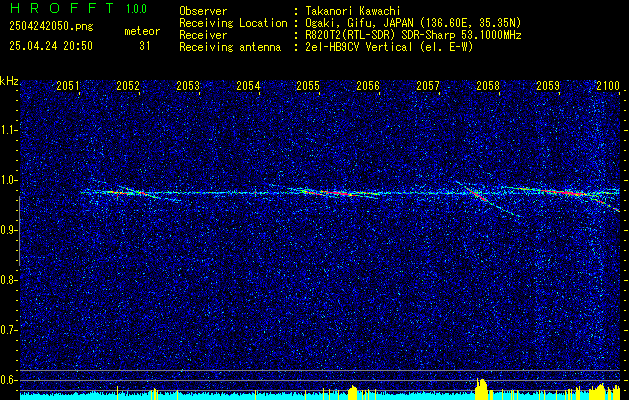Click the 2052 time marker
This screenshot has height=400, width=629.
(128, 85)
